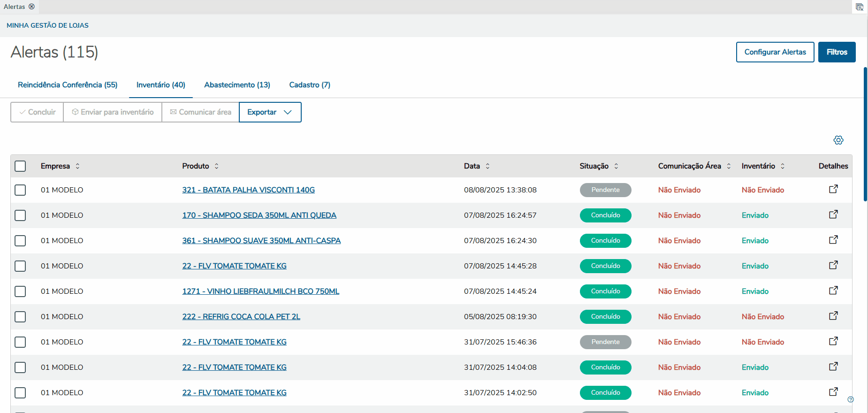This screenshot has height=413, width=868.
Task: Switch to Reincidência Conferência (55) tab
Action: pyautogui.click(x=68, y=85)
